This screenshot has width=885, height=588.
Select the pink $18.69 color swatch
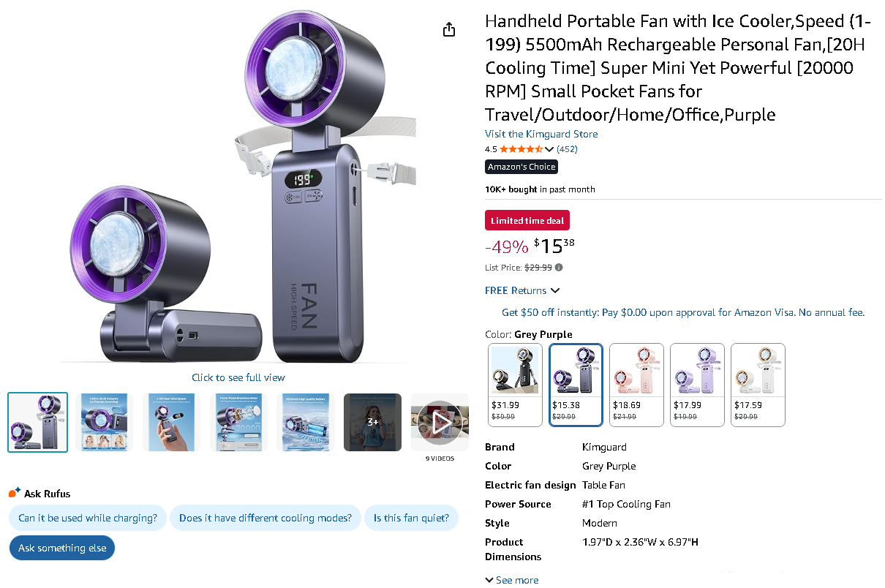click(636, 385)
